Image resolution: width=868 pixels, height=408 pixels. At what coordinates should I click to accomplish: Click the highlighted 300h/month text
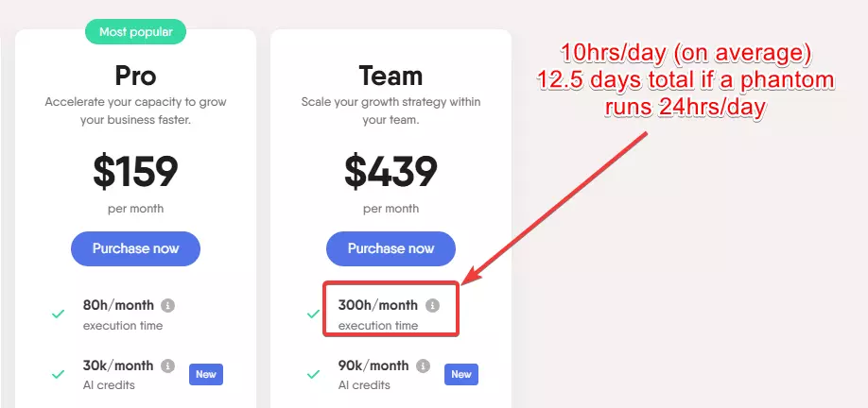point(377,305)
